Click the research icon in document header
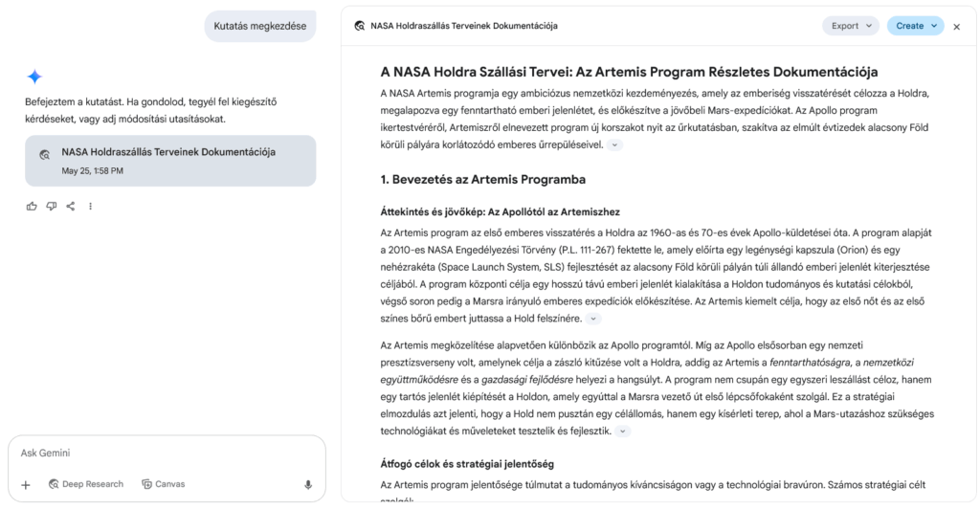Image resolution: width=980 pixels, height=509 pixels. [360, 26]
